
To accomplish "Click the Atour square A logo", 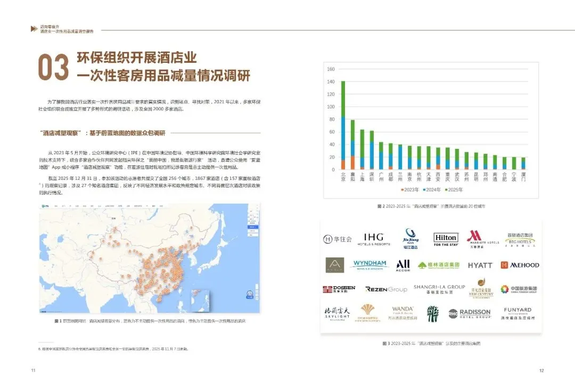I will click(334, 265).
